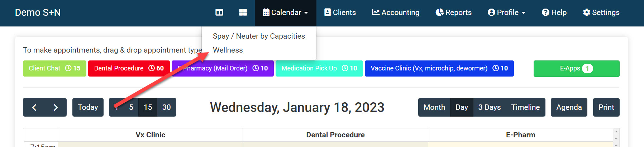Image resolution: width=644 pixels, height=147 pixels.
Task: Select Spay / Neuter by Capacities calendar
Action: [259, 36]
